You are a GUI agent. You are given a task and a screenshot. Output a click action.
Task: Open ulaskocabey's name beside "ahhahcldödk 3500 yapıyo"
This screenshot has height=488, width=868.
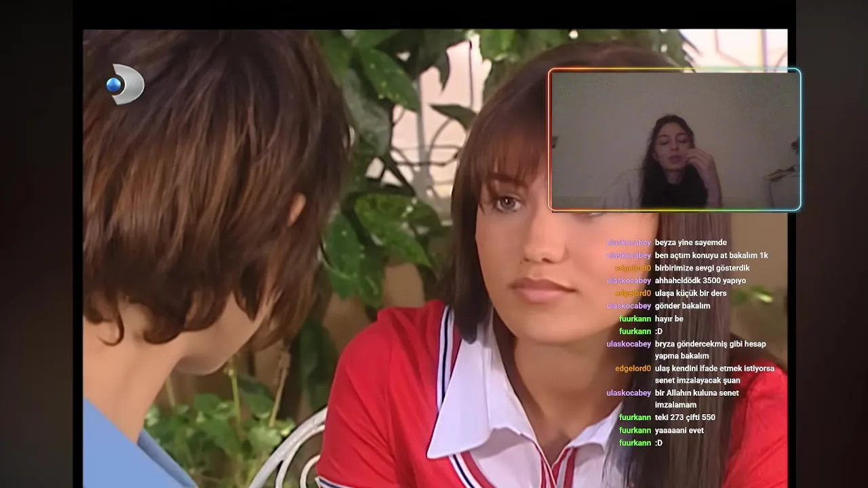point(629,281)
